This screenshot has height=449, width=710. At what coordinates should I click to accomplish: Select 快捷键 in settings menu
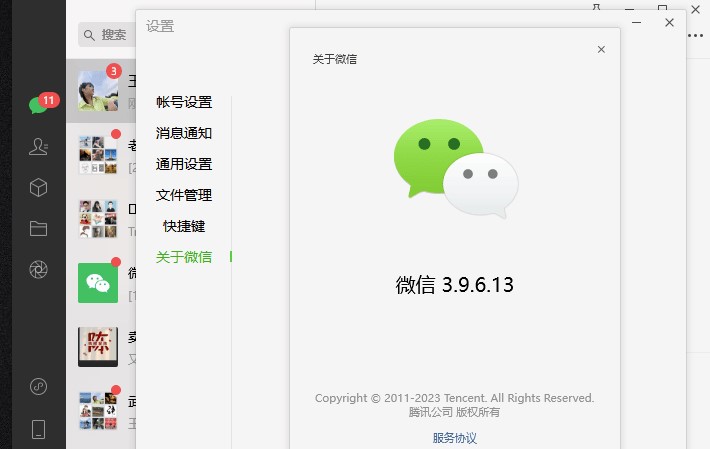click(184, 226)
